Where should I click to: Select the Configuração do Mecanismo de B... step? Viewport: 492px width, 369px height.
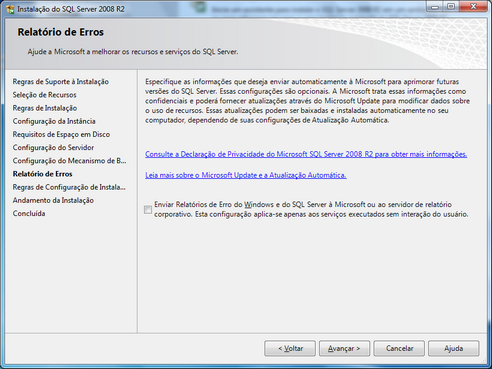pos(69,161)
